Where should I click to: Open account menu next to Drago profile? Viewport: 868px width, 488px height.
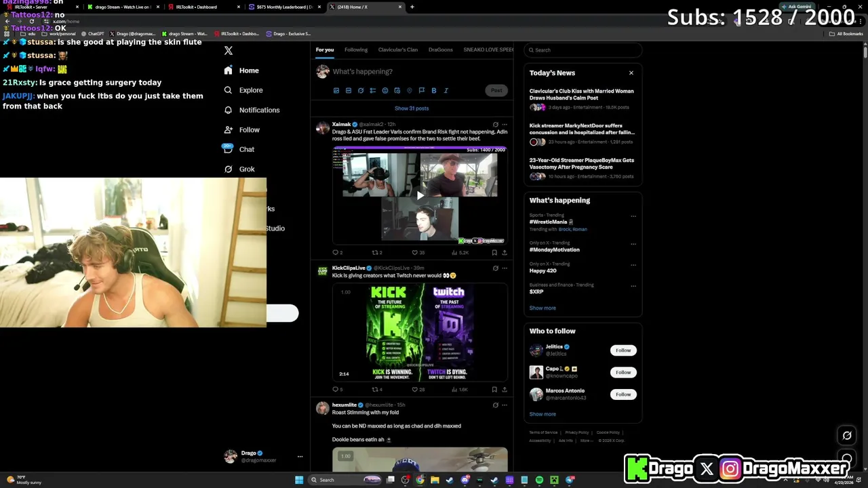(x=300, y=457)
